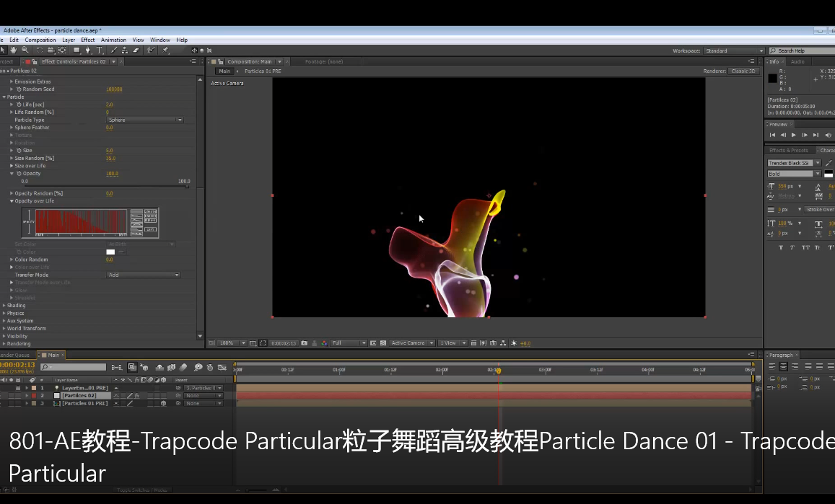Click the Particles 01 PRE breadcrumb

click(x=263, y=71)
